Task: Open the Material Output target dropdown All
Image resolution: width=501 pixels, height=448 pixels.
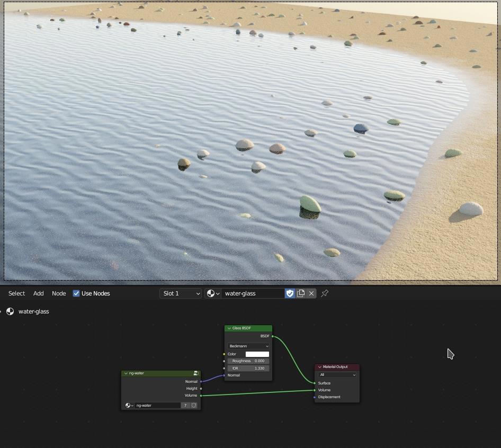Action: click(337, 375)
